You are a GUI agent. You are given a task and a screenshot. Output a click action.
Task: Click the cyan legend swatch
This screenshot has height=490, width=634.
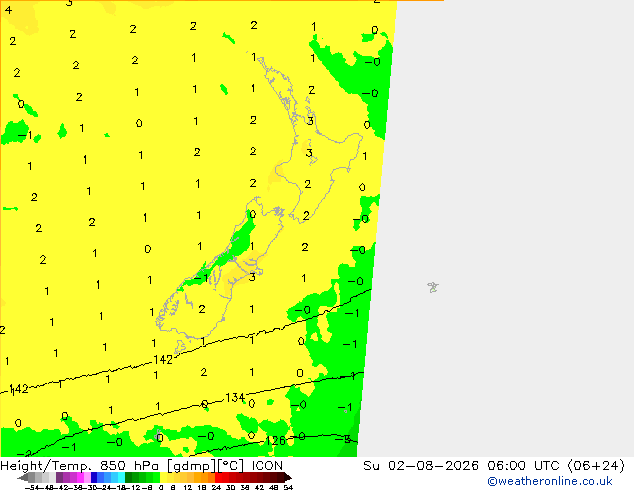(x=121, y=477)
